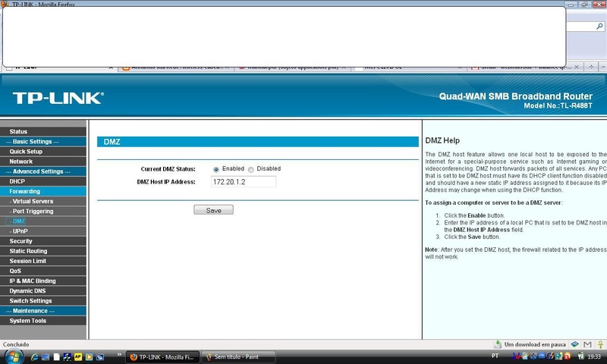The height and width of the screenshot is (364, 607).
Task: Open Port Triggering submenu item
Action: tap(43, 212)
